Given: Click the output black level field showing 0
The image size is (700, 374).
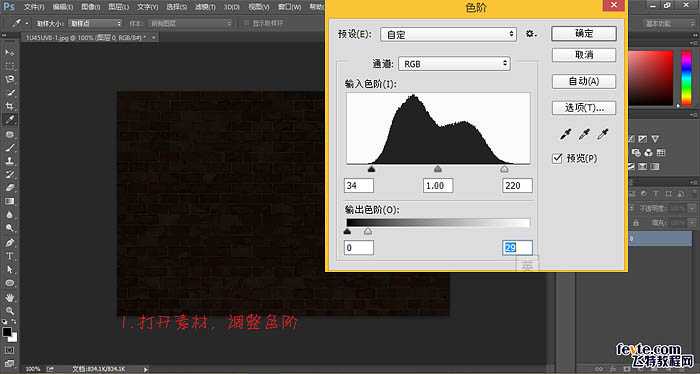Looking at the screenshot, I should [359, 248].
